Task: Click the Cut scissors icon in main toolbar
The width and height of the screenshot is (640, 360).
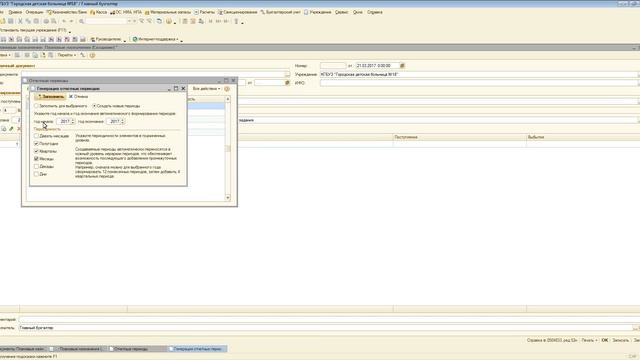Action: [20, 21]
